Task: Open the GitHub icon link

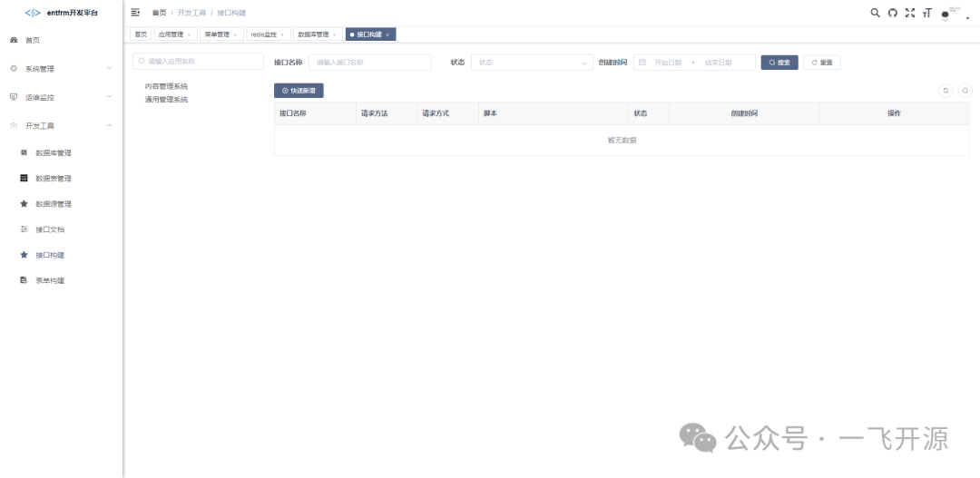Action: [893, 13]
